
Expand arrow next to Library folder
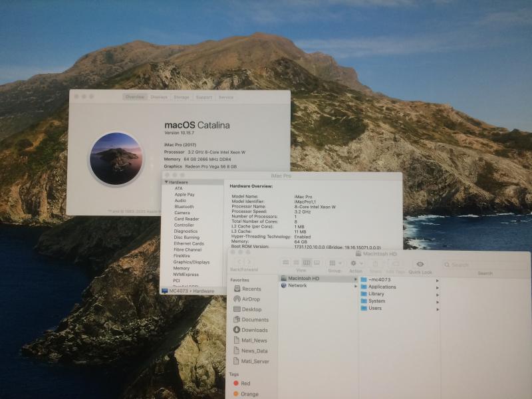[438, 295]
